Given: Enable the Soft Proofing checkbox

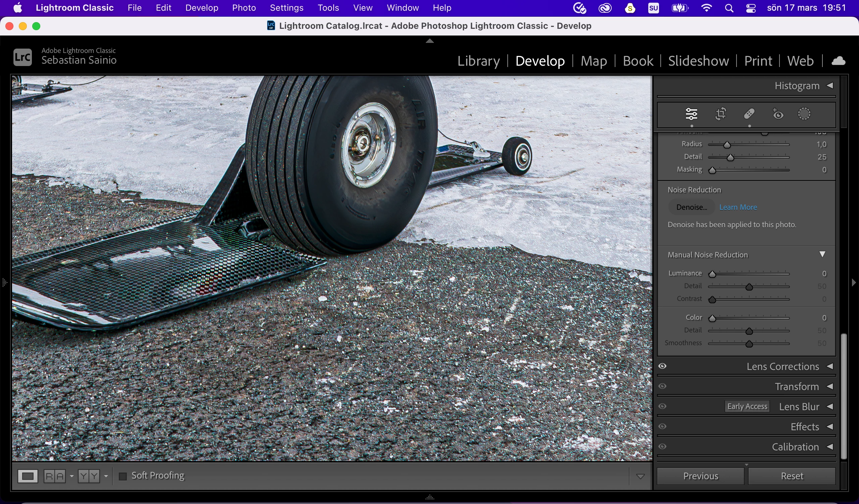Looking at the screenshot, I should click(123, 476).
